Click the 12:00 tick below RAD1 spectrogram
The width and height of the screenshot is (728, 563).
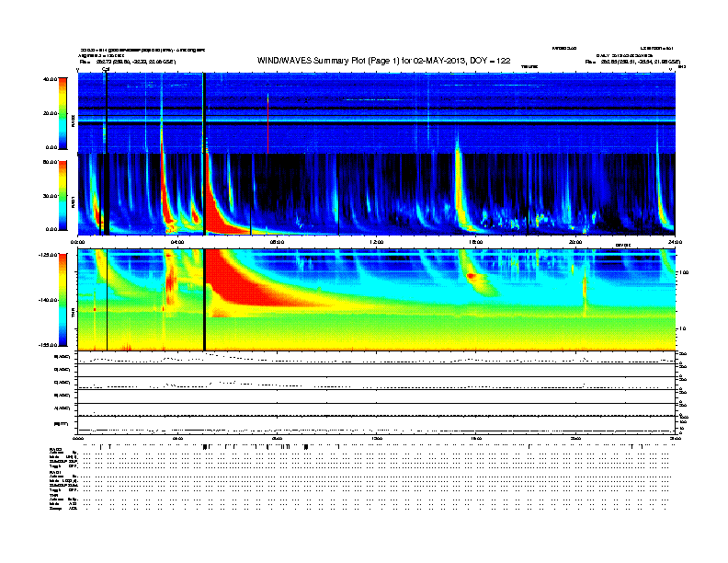point(377,242)
